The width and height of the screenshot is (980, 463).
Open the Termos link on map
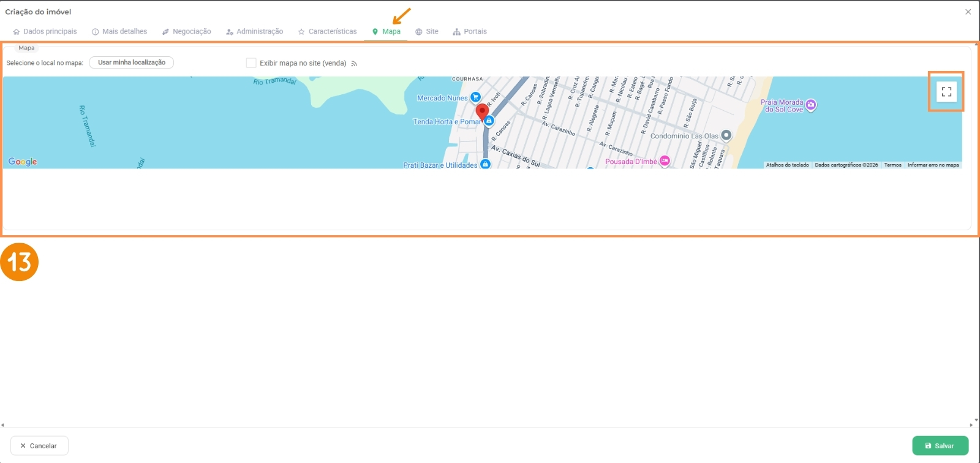[892, 165]
